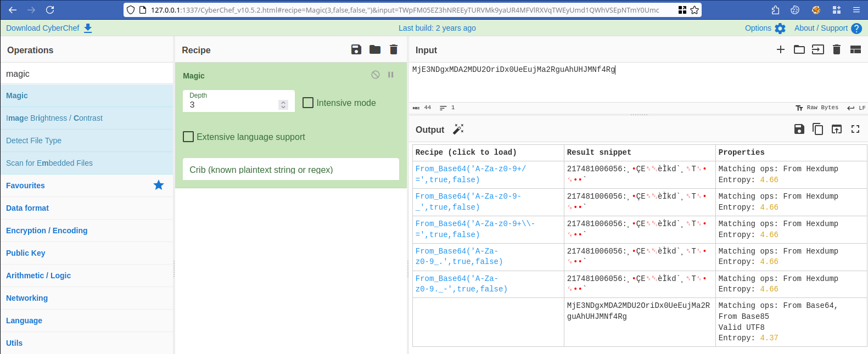868x354 pixels.
Task: Click the input-output pane divider handle
Action: 639,115
